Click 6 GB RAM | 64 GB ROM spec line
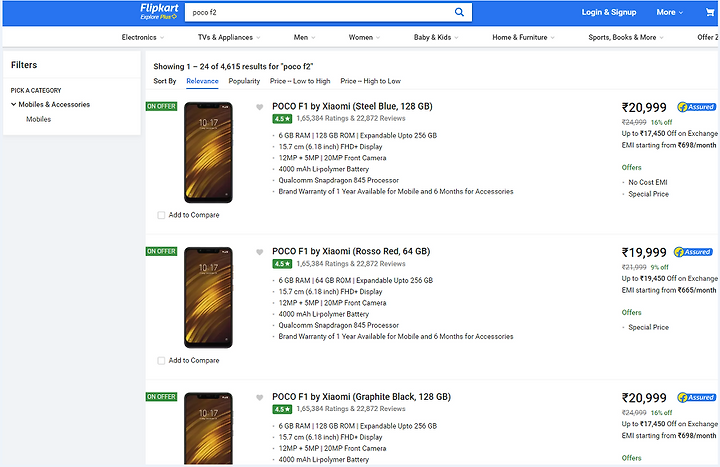720x467 pixels. coord(355,281)
